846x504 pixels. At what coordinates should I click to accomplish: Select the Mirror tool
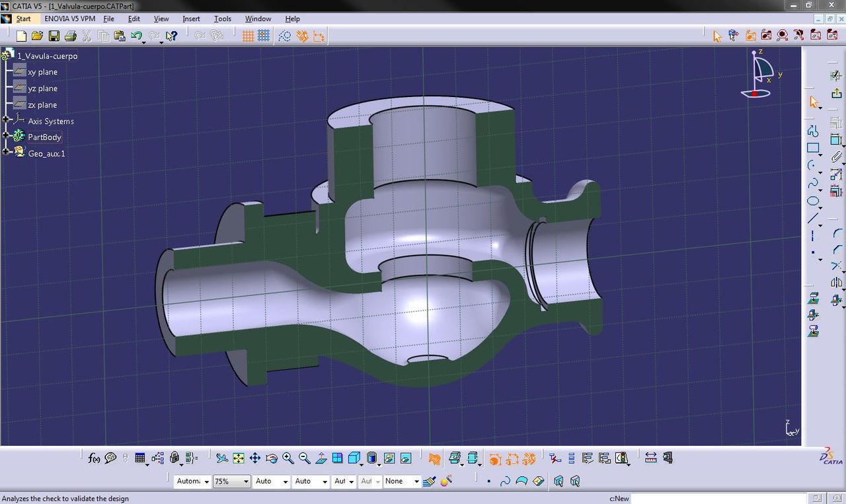pos(837,283)
